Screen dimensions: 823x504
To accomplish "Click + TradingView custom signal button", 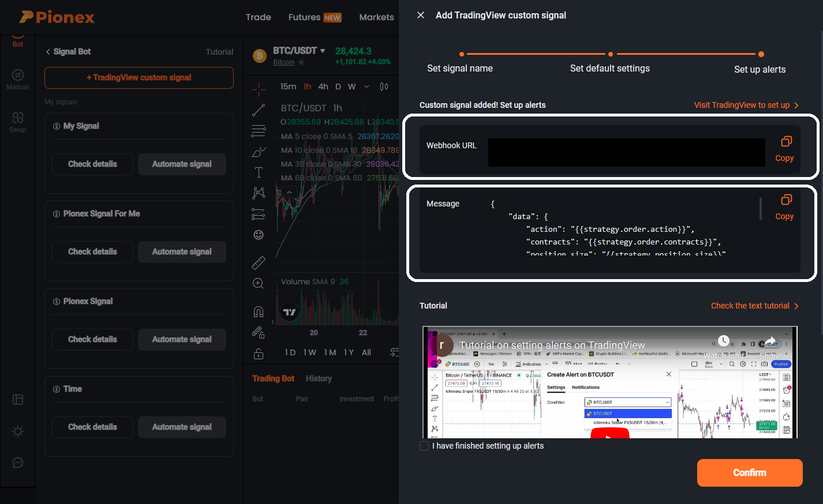I will (x=139, y=78).
